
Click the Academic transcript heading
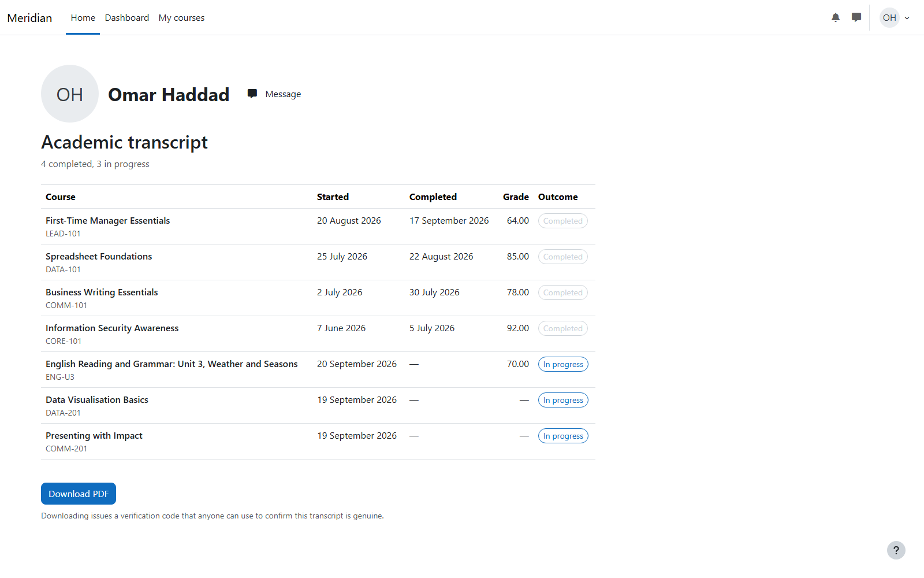[124, 142]
